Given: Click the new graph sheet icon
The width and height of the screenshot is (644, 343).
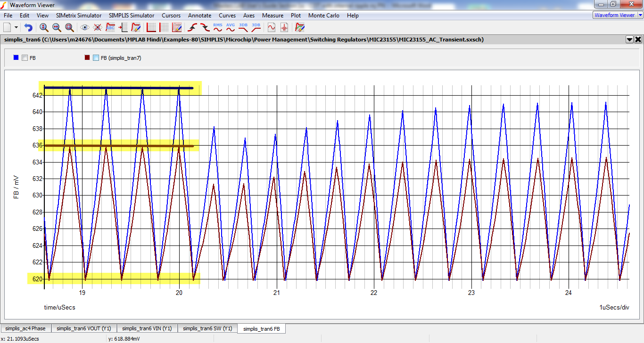Looking at the screenshot, I should [7, 27].
